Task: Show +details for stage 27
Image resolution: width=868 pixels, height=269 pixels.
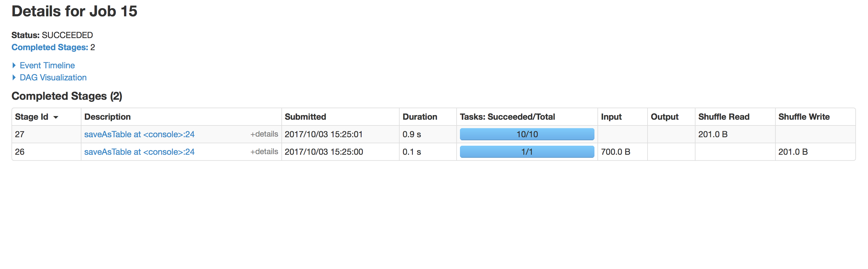Action: click(x=264, y=134)
